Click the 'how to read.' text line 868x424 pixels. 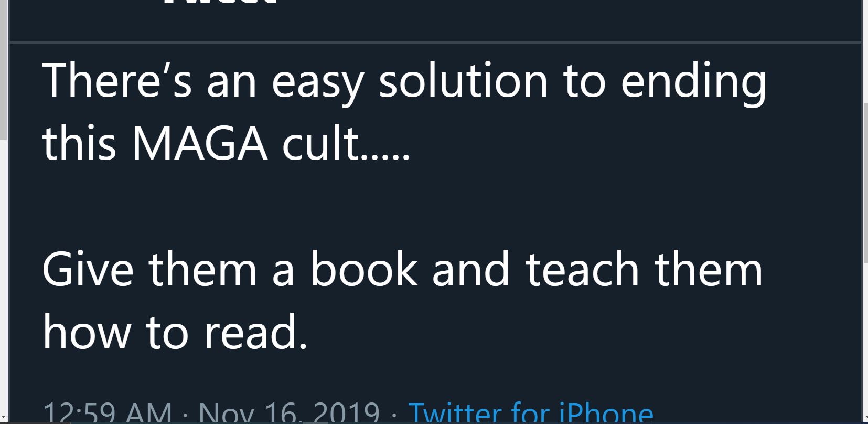pos(175,332)
